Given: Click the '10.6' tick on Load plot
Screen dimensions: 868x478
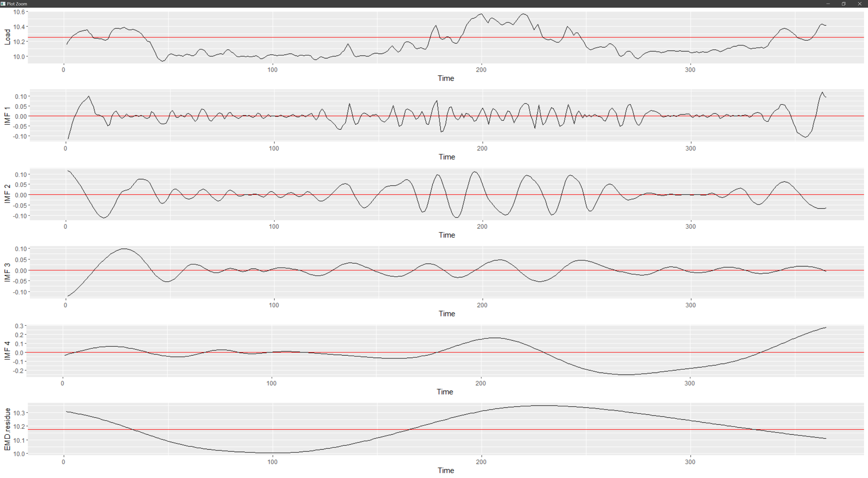Looking at the screenshot, I should [19, 12].
